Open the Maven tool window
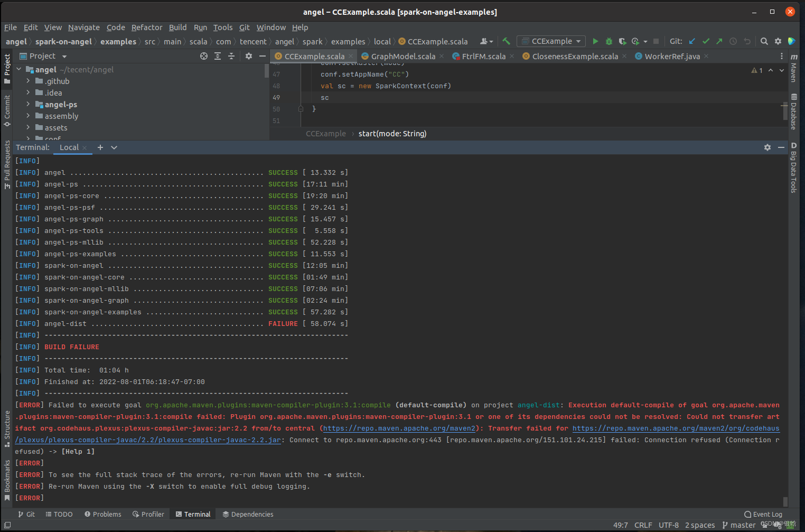 [794, 68]
